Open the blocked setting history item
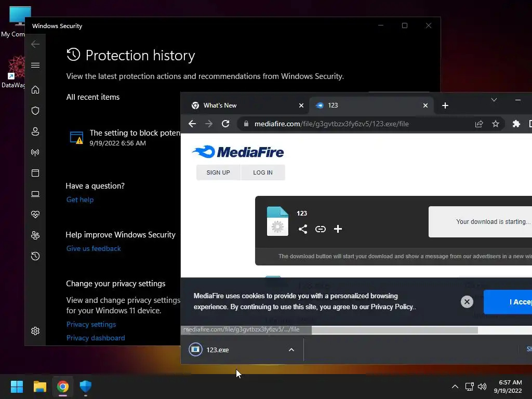This screenshot has height=399, width=532. [x=124, y=137]
